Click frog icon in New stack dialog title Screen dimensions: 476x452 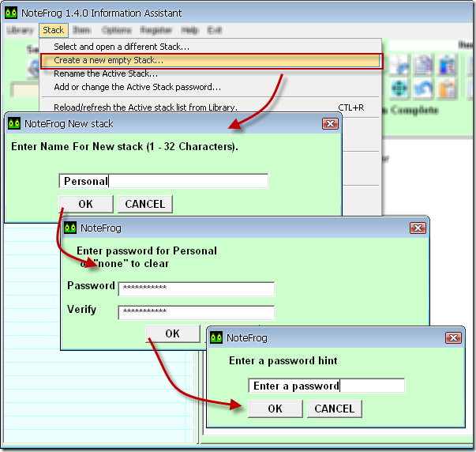[14, 123]
